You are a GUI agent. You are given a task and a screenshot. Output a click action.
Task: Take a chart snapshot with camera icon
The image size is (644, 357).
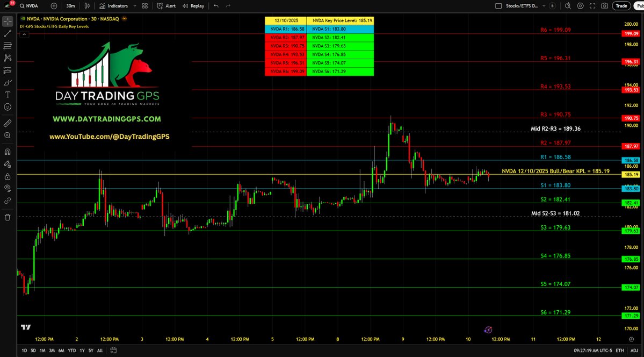pos(605,6)
